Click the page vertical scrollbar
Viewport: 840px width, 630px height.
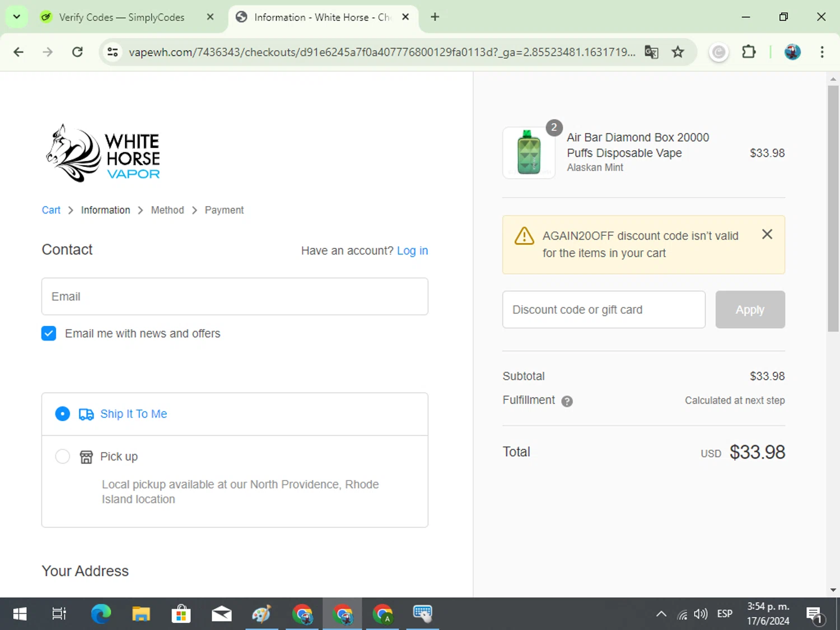(x=833, y=208)
